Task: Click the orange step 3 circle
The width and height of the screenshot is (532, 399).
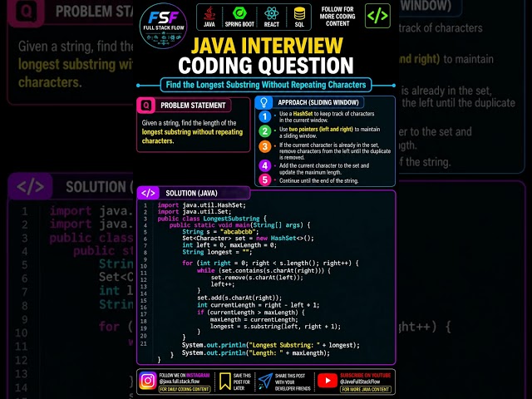Action: (264, 147)
